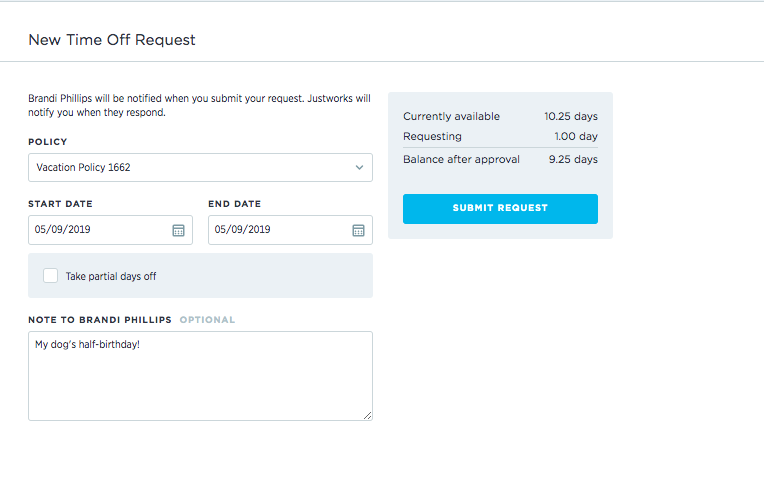Click the Take partial days off label
This screenshot has height=494, width=764.
point(111,276)
